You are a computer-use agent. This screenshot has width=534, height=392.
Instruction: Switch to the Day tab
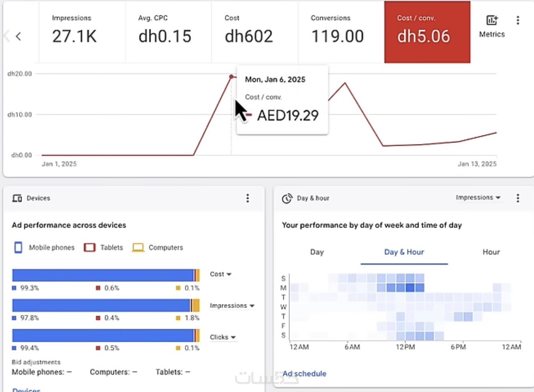click(317, 252)
